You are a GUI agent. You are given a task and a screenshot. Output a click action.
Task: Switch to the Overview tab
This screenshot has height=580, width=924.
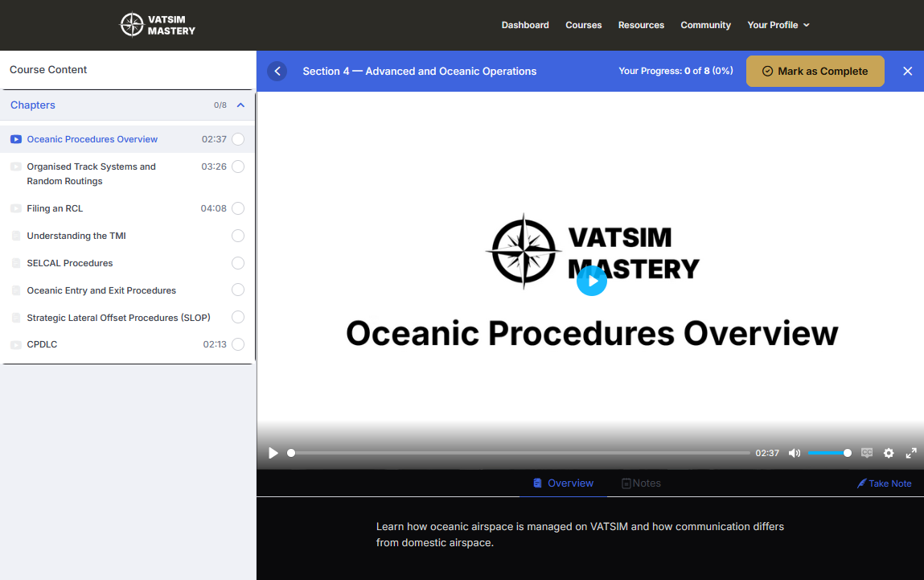(564, 483)
